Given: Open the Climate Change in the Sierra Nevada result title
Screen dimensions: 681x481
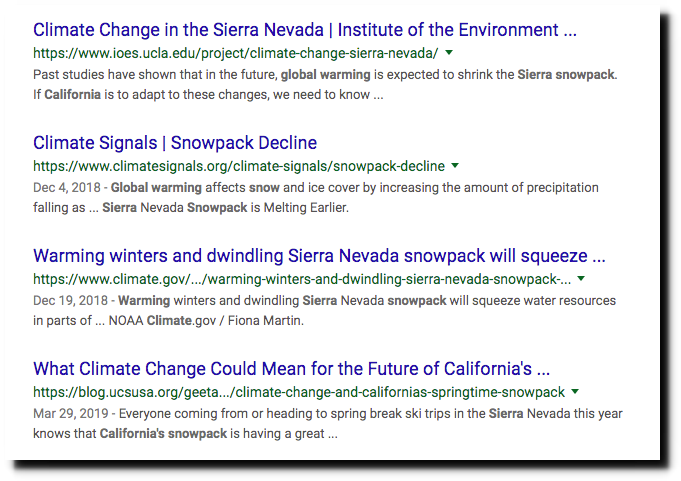Looking at the screenshot, I should tap(305, 30).
